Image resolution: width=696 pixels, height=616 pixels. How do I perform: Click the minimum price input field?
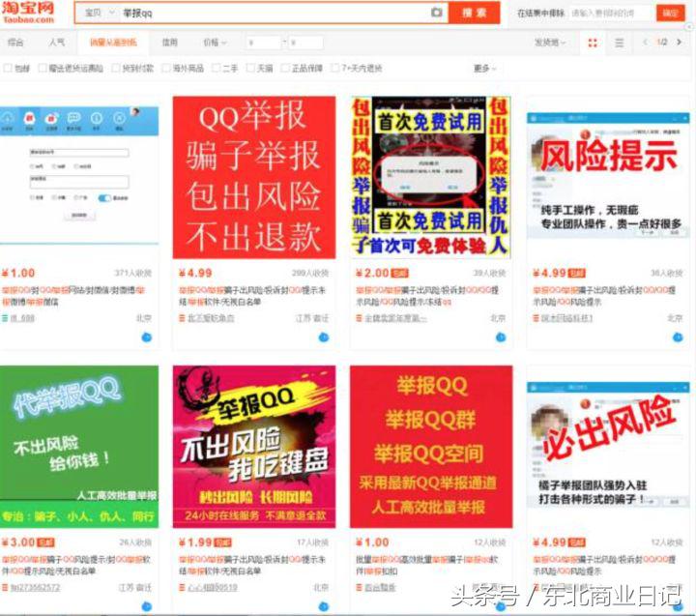pos(264,43)
